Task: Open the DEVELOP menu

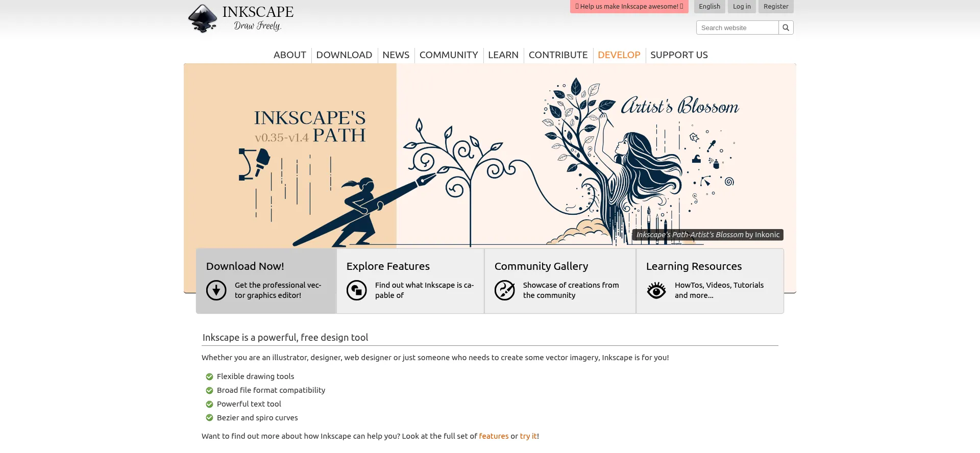Action: pyautogui.click(x=619, y=55)
